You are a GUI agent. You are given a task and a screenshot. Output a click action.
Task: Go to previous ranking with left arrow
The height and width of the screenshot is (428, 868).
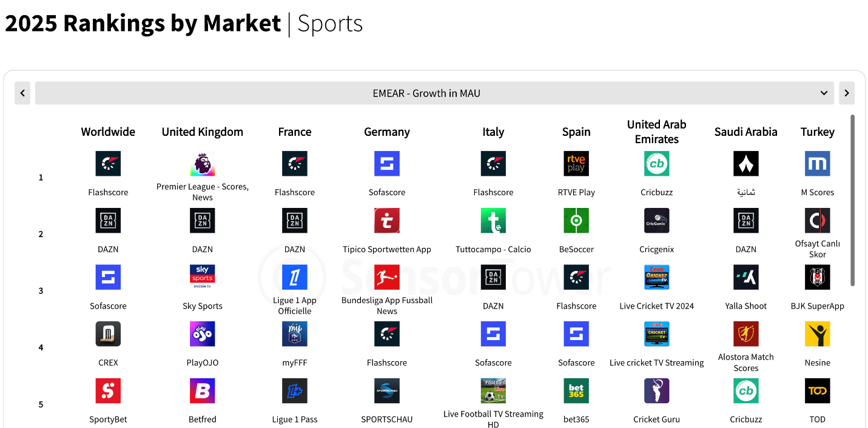coord(22,93)
